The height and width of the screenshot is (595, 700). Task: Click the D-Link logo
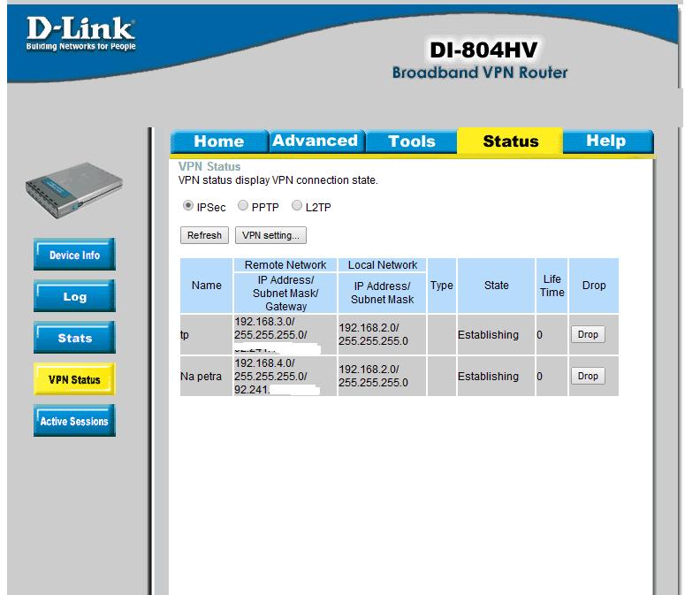coord(80,34)
